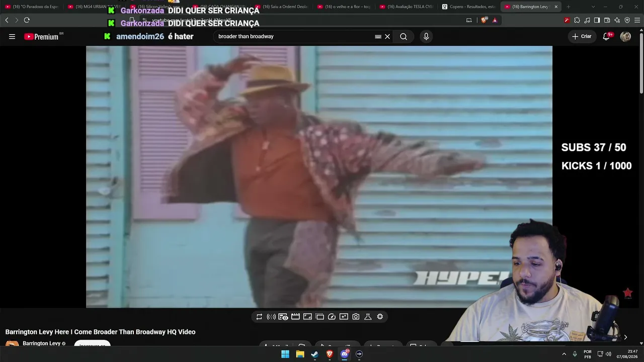Open the account avatar menu

[625, 36]
